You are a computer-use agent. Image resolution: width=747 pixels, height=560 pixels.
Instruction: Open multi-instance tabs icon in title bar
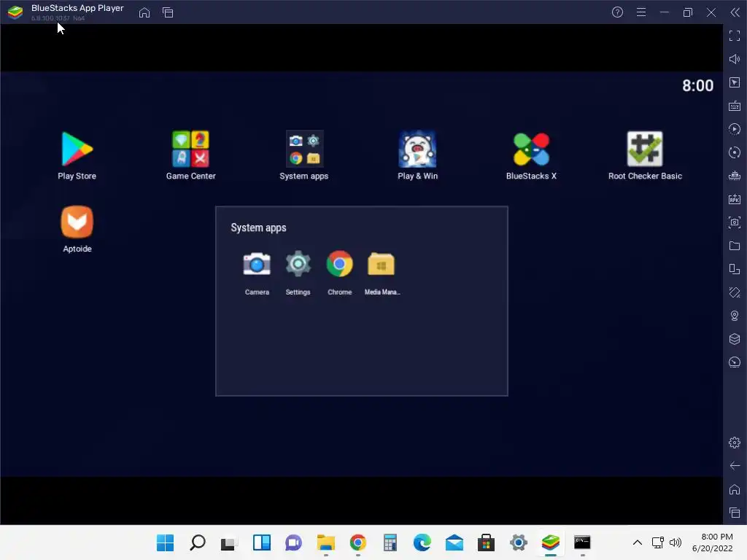tap(168, 12)
